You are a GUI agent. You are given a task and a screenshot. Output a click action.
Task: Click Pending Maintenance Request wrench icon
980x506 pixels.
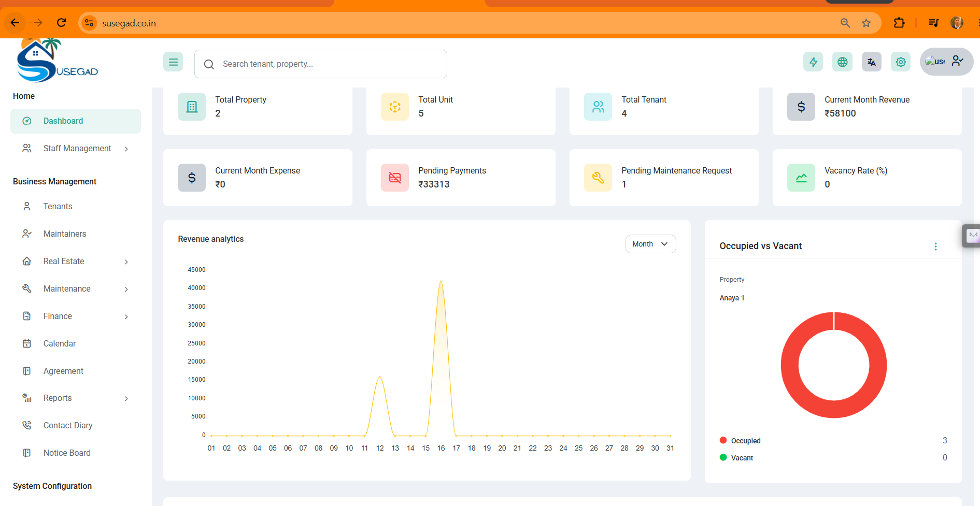[598, 178]
